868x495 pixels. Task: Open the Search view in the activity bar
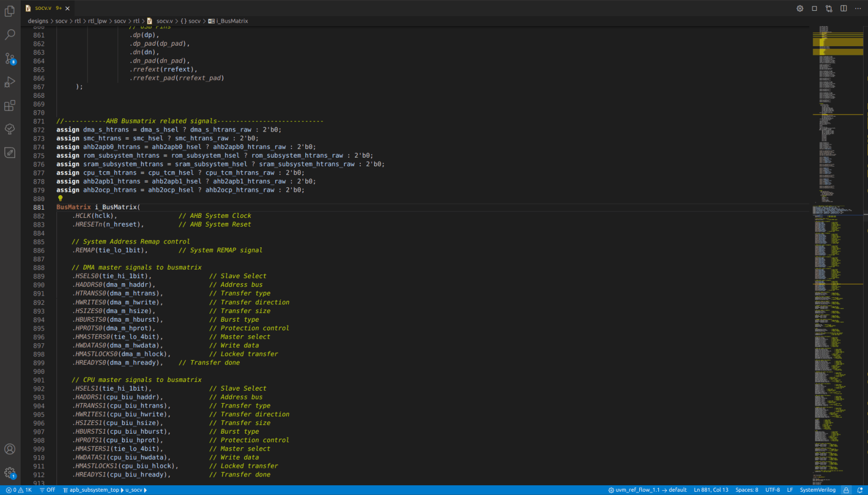pos(10,35)
